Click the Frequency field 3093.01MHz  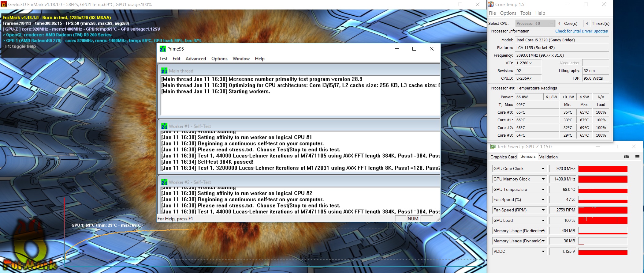[562, 55]
